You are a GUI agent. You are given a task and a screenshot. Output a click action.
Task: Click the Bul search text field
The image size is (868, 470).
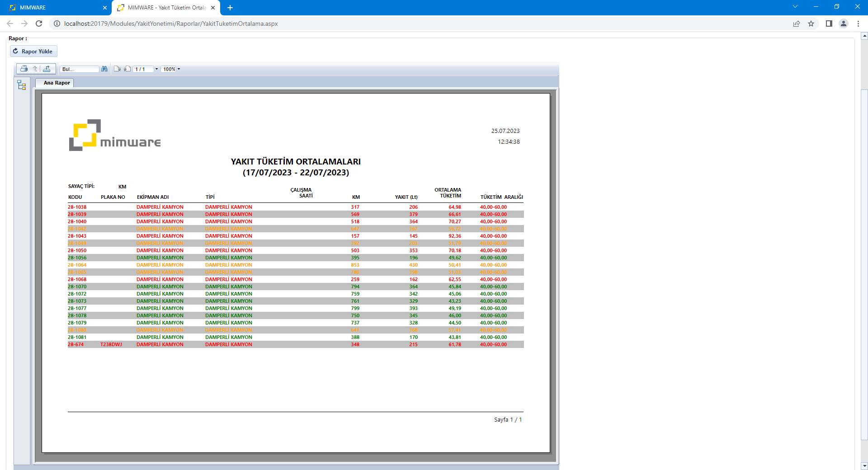[80, 69]
